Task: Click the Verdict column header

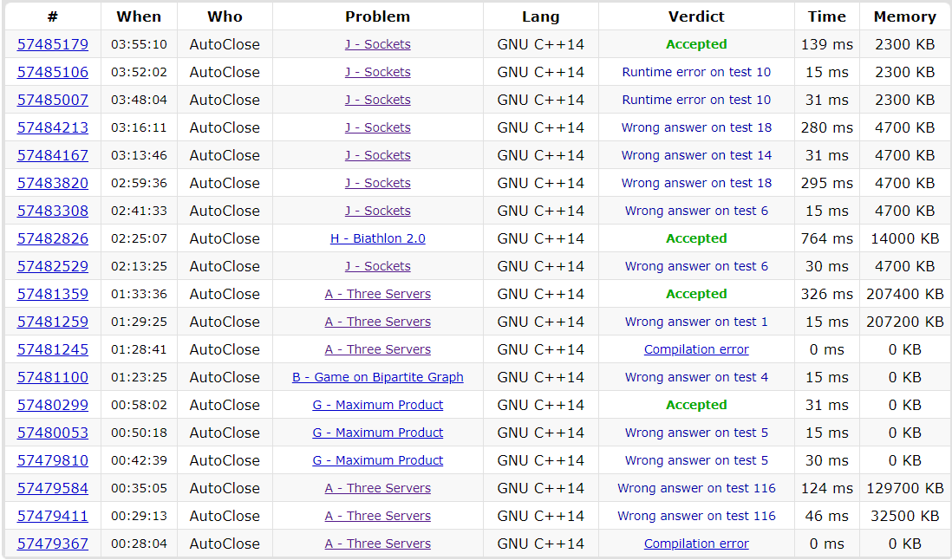Action: pyautogui.click(x=696, y=16)
